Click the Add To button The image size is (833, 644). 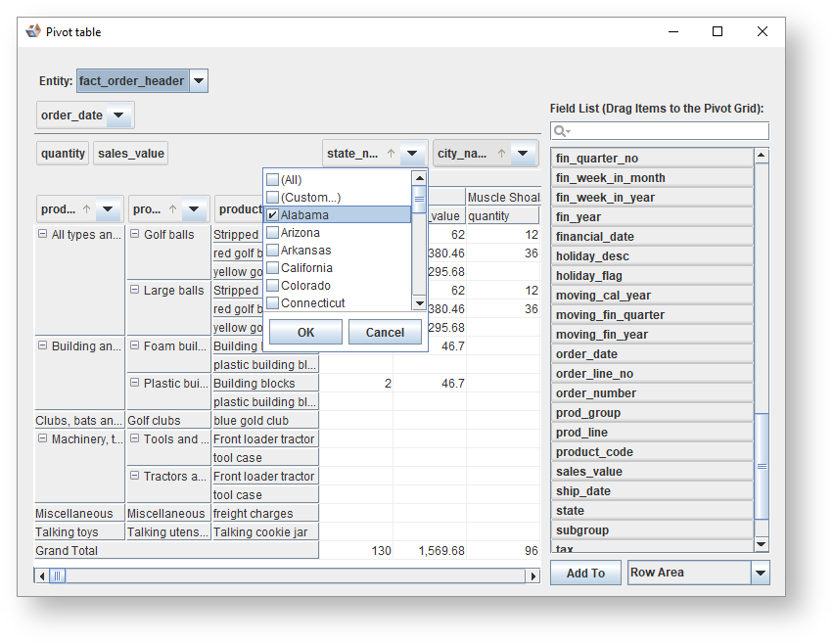585,574
